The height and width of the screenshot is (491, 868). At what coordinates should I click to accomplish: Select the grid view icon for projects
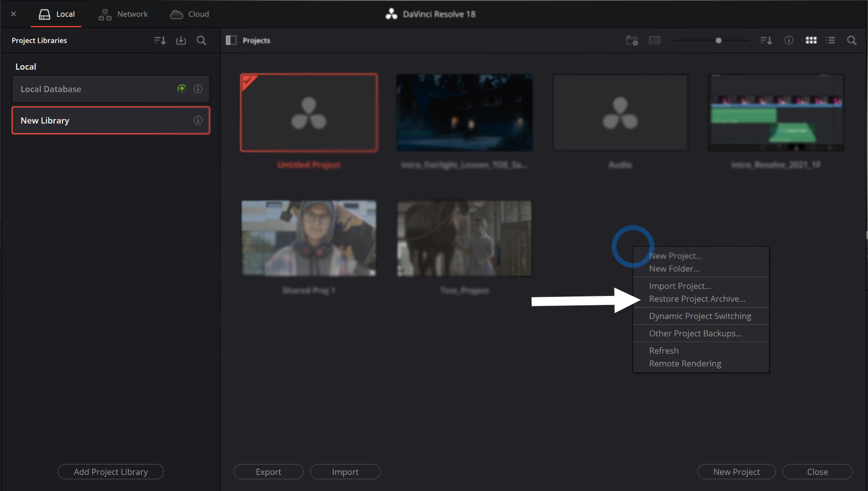811,40
